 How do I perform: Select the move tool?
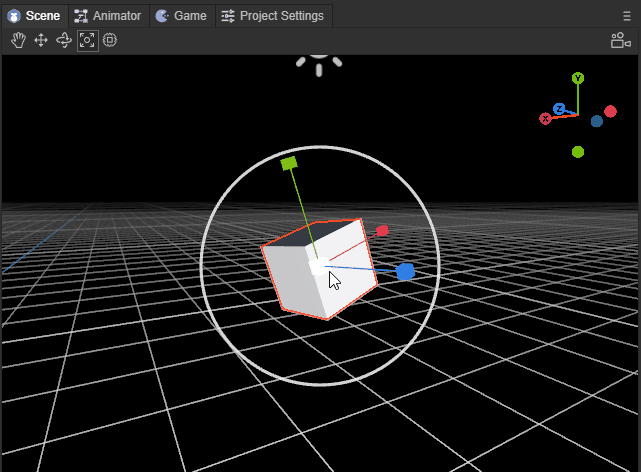click(41, 40)
